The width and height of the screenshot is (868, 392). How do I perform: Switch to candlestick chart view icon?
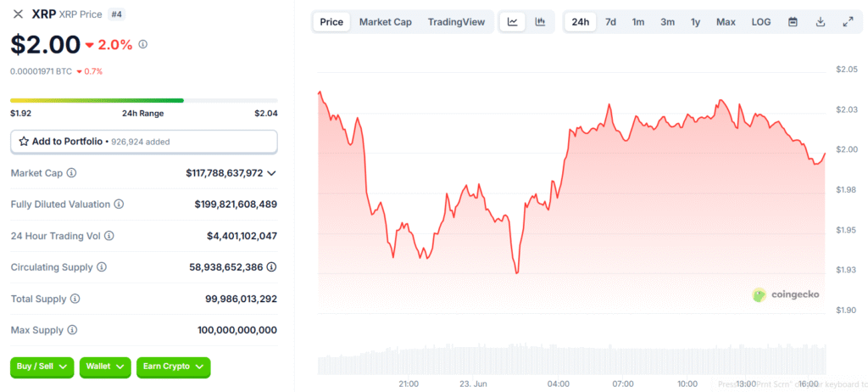coord(540,22)
